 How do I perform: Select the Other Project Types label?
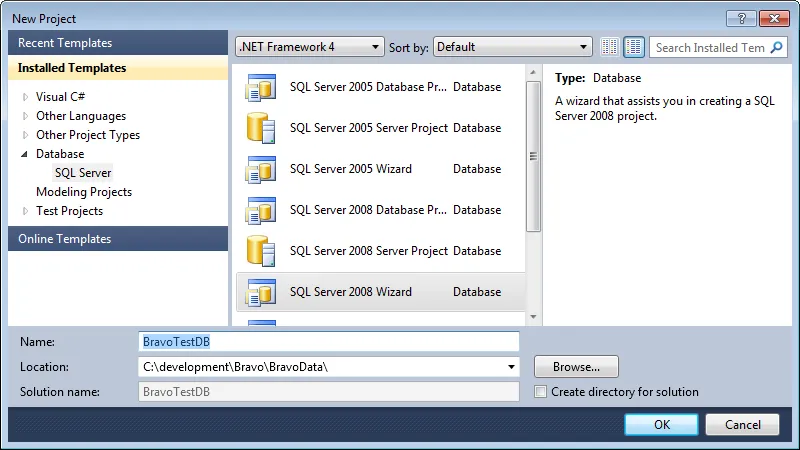pyautogui.click(x=88, y=135)
